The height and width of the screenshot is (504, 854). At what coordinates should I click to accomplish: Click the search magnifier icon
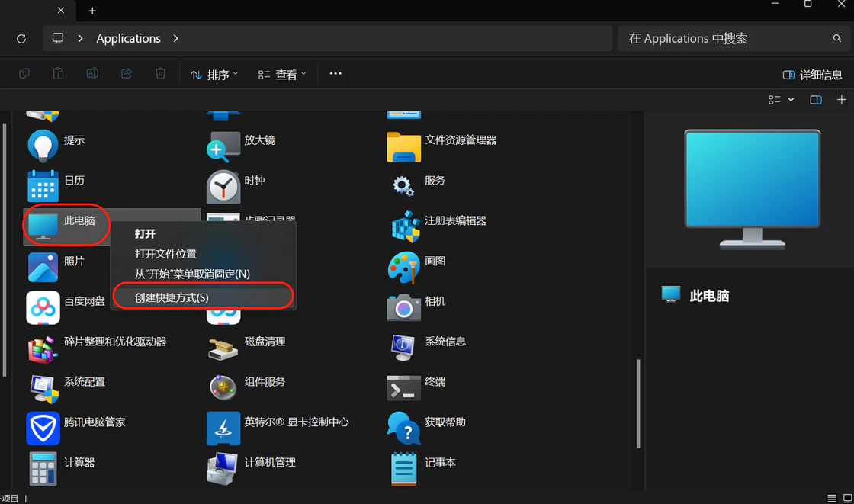click(837, 38)
